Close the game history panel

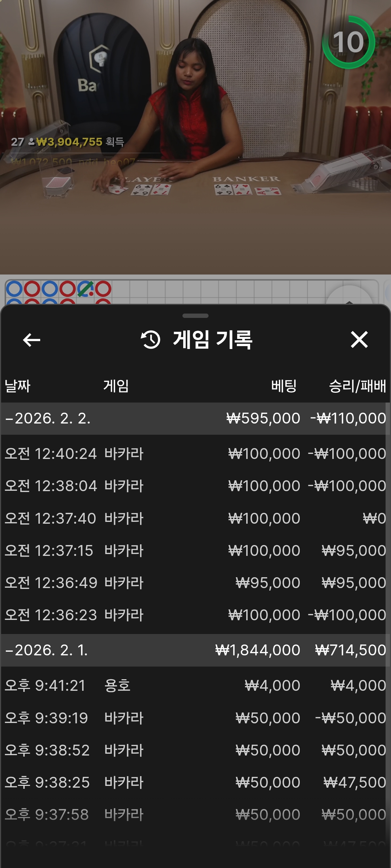click(x=359, y=340)
